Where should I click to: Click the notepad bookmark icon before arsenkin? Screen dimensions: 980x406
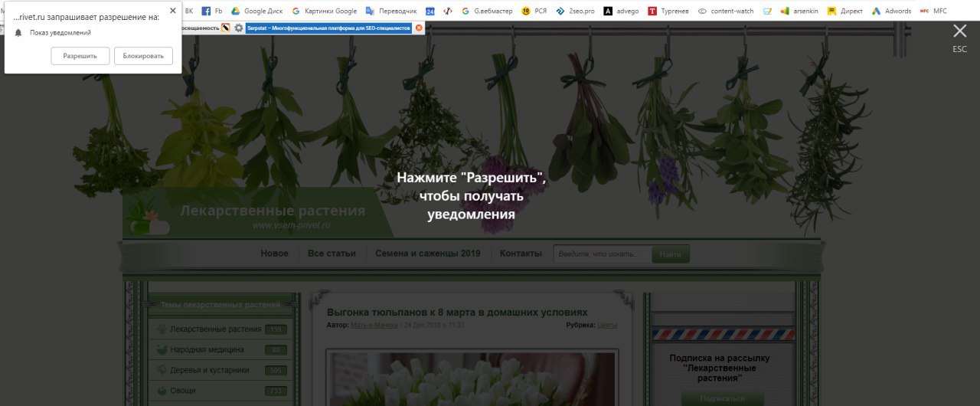767,11
